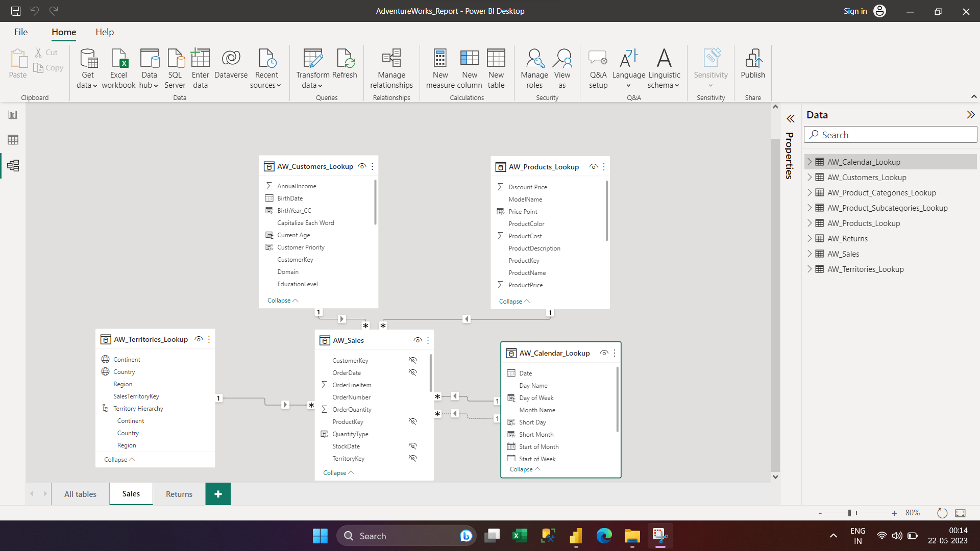Viewport: 980px width, 551px height.
Task: Expand the Properties pane
Action: point(790,119)
